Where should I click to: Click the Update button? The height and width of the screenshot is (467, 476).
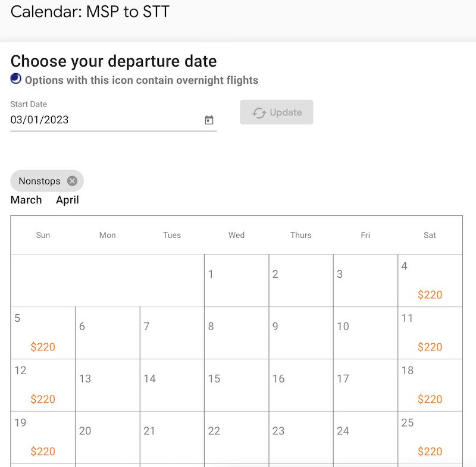click(x=277, y=112)
